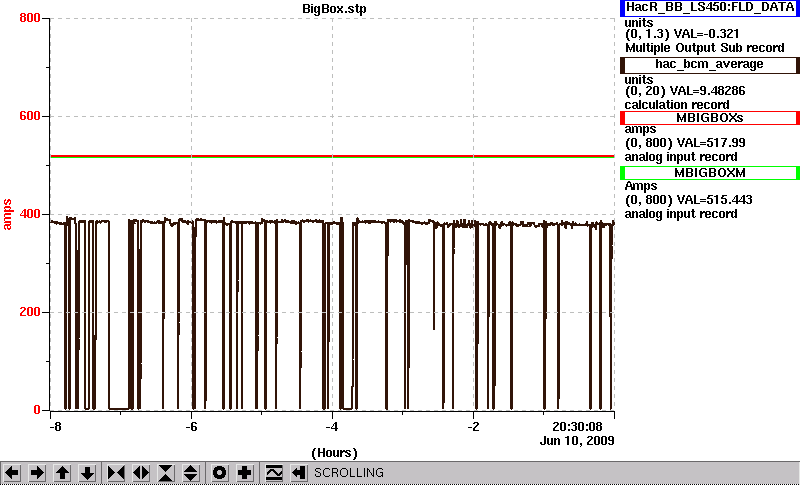The width and height of the screenshot is (800, 485).
Task: Click the 'Jun 10, 2009' date
Action: [x=577, y=441]
